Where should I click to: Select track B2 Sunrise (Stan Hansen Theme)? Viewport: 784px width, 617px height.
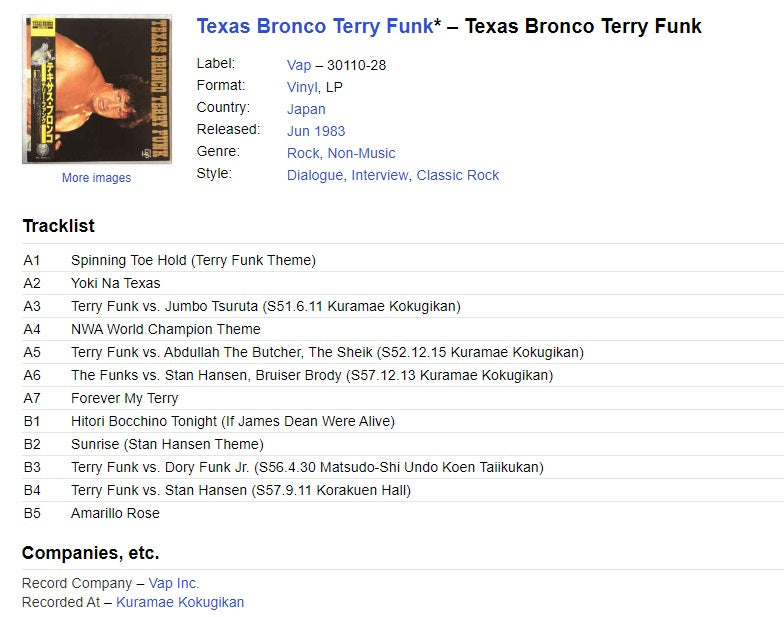pos(167,444)
